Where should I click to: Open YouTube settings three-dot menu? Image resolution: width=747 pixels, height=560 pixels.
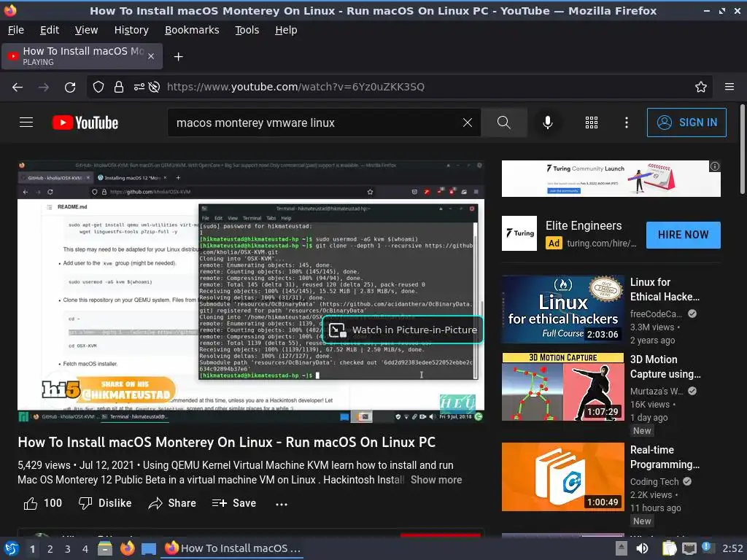point(627,122)
